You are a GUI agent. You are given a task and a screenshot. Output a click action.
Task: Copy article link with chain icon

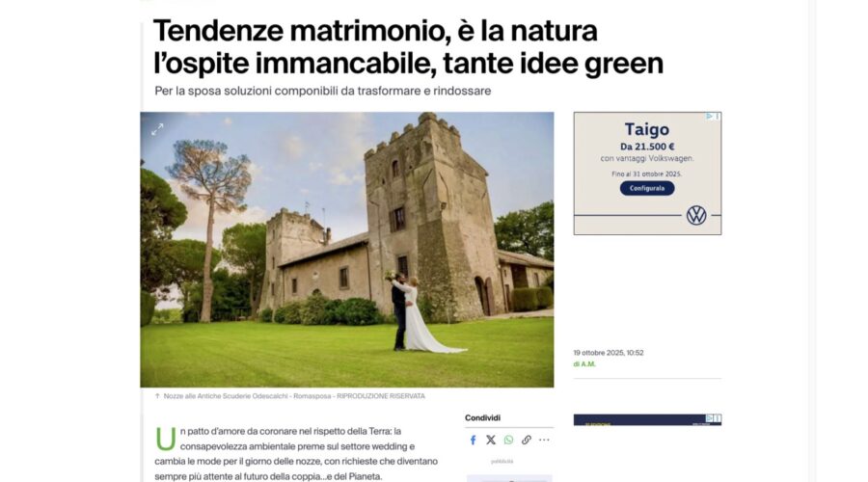tap(526, 440)
